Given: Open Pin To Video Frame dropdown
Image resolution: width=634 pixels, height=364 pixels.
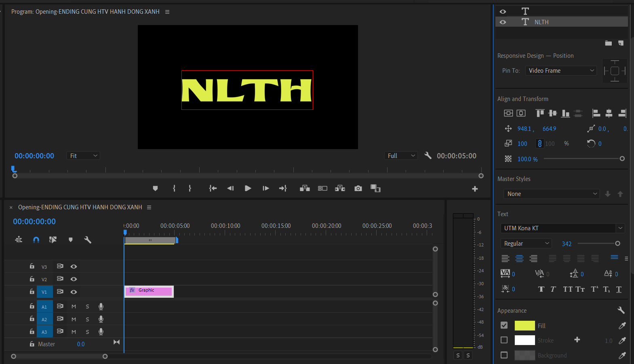Looking at the screenshot, I should coord(561,70).
